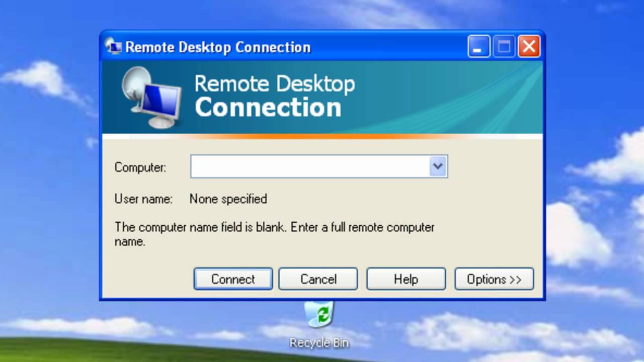Click the large "Remote Desktop Connection" banner heading

(274, 96)
